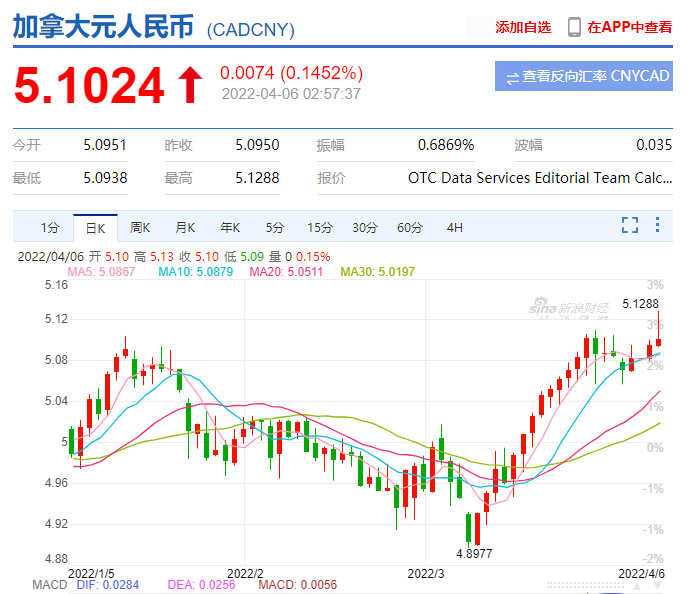Switch to the 15分 chart tab
Screen dimensions: 696x594
[x=320, y=228]
